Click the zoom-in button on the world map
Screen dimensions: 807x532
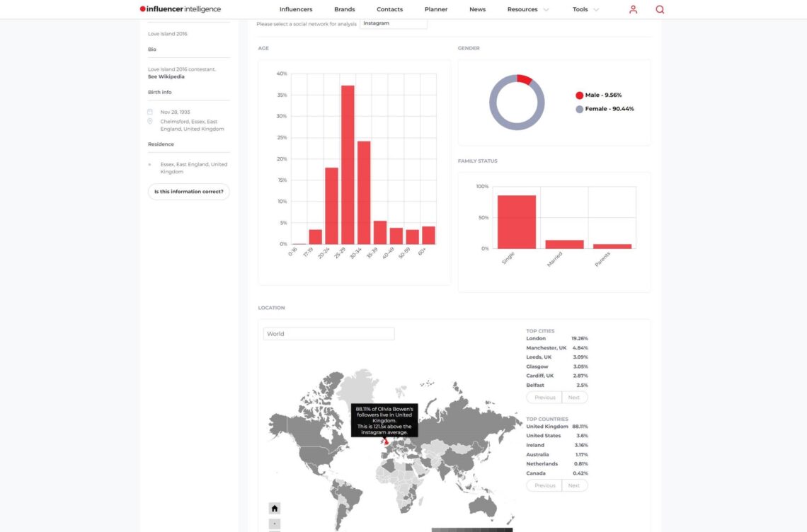click(274, 525)
